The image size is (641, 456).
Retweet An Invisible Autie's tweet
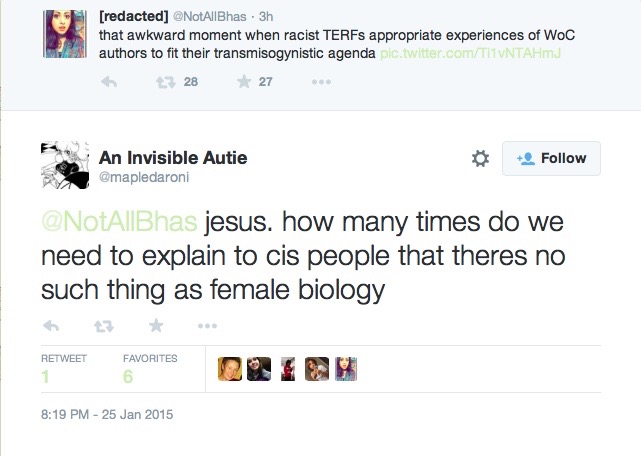104,325
